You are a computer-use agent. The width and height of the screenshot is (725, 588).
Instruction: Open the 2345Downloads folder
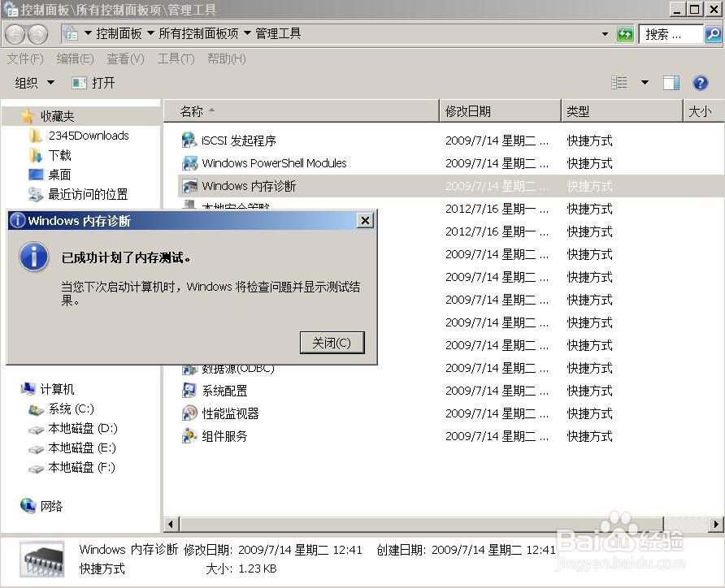78,136
